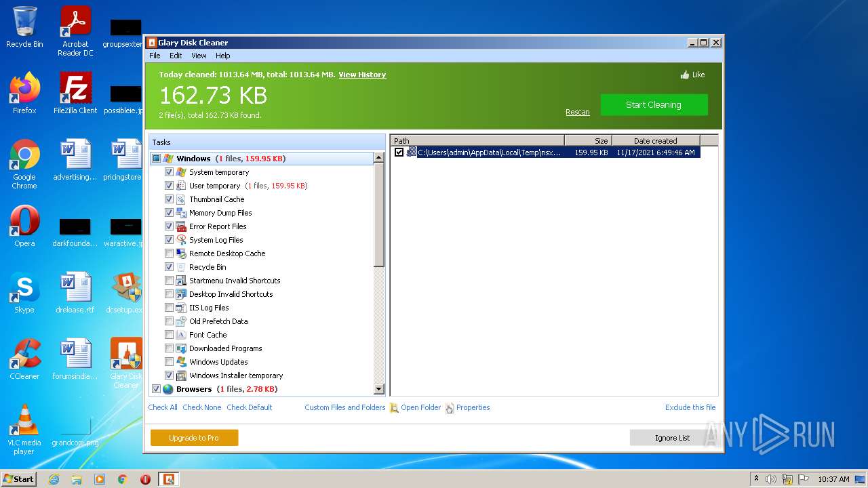Toggle the Windows category checkbox
Image resolution: width=868 pixels, height=488 pixels.
coord(156,159)
